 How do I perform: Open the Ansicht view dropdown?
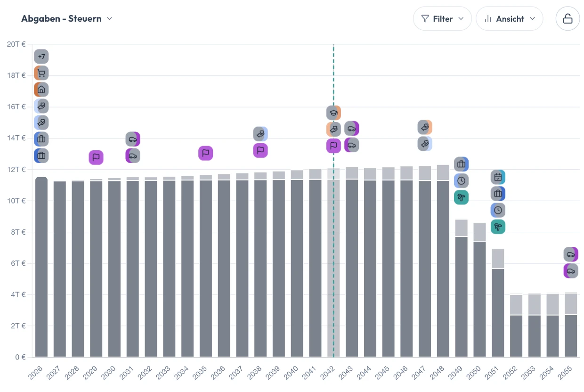[510, 19]
